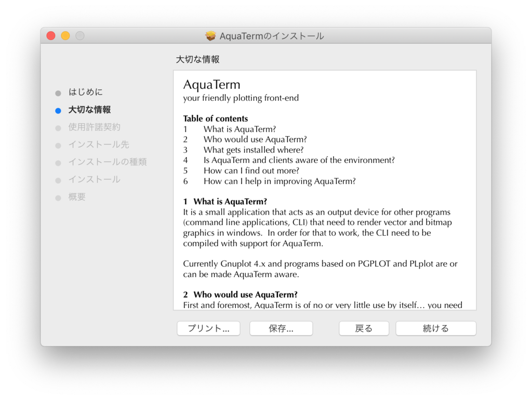Click the bullet beside インストールの種類
This screenshot has height=400, width=532.
58,163
